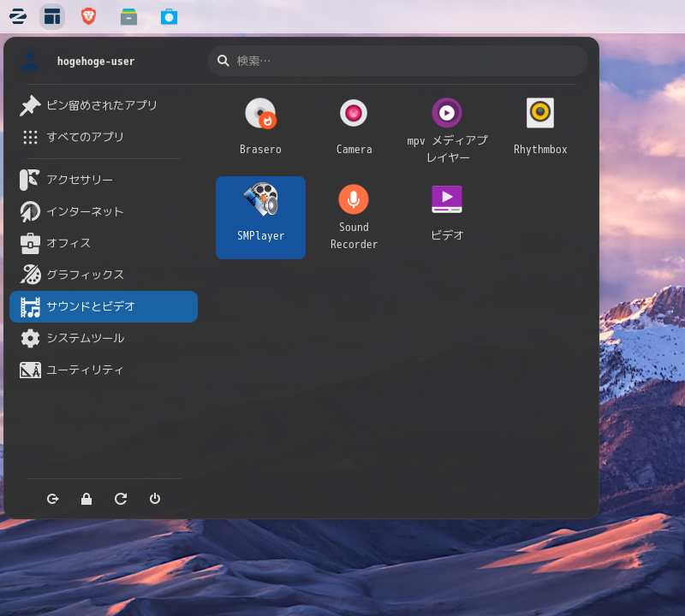
Task: Show ピン留めされたアプリ pinned apps
Action: [x=104, y=105]
